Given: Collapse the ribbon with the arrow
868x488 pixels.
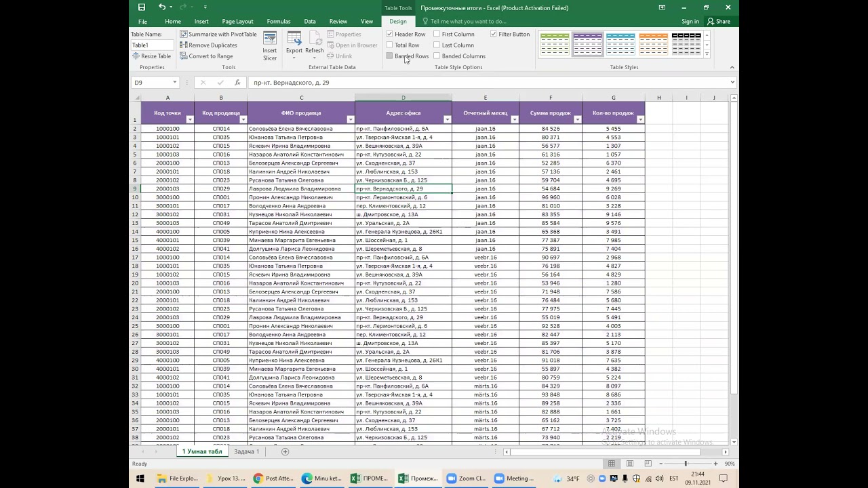Looking at the screenshot, I should tap(732, 67).
